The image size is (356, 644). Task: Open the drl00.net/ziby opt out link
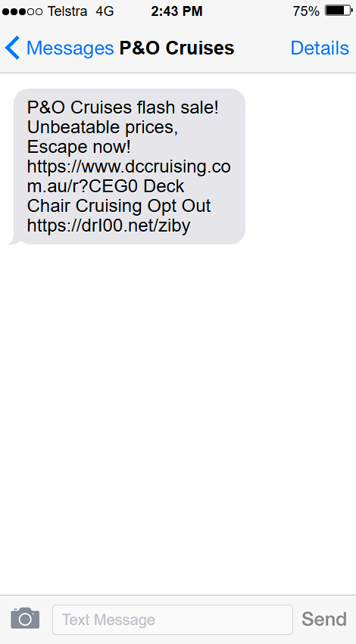click(x=108, y=226)
